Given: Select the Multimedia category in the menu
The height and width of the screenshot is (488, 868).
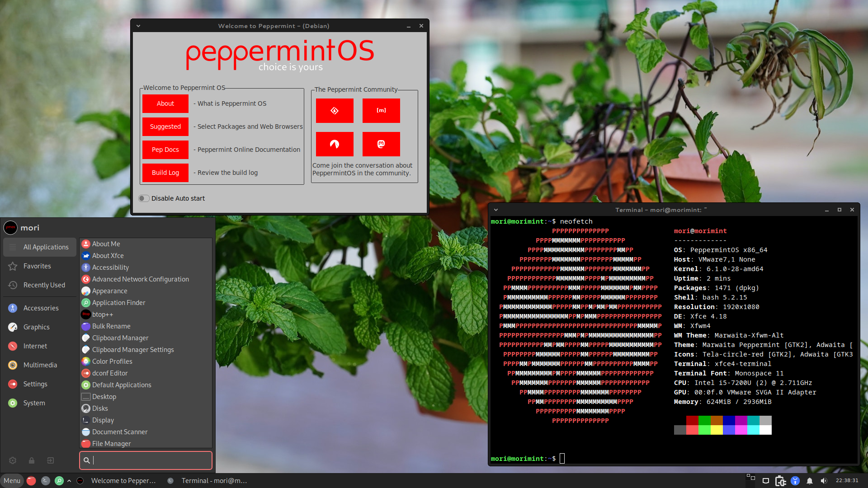Looking at the screenshot, I should click(40, 365).
